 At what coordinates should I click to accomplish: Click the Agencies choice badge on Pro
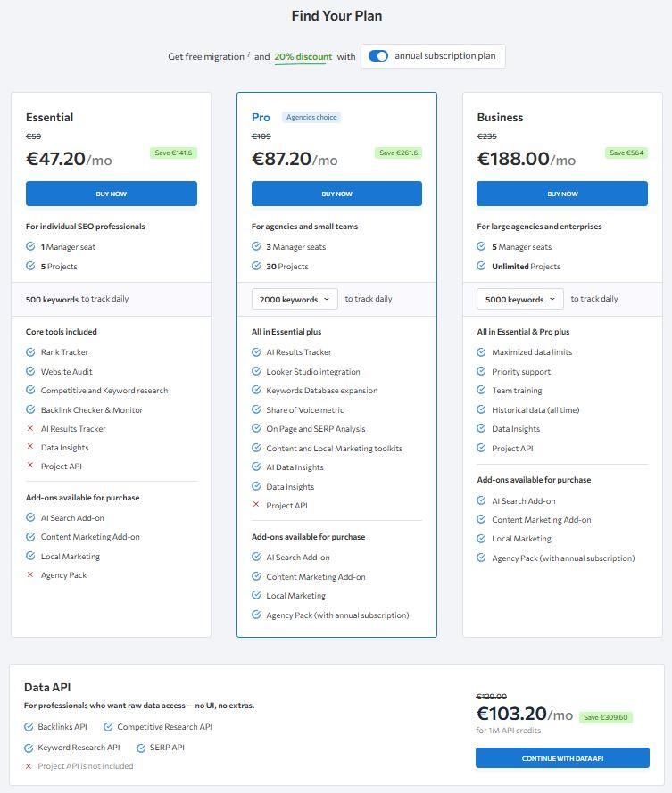coord(311,116)
